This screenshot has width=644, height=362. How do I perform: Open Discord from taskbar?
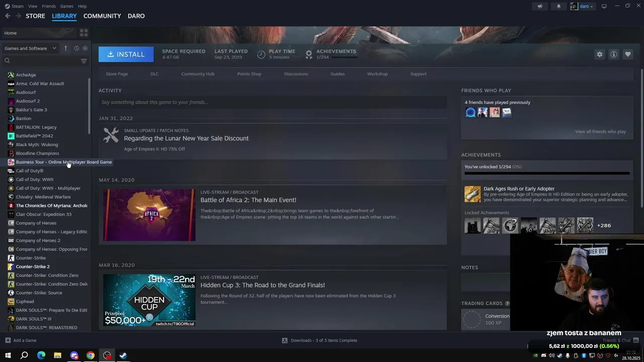(x=74, y=355)
